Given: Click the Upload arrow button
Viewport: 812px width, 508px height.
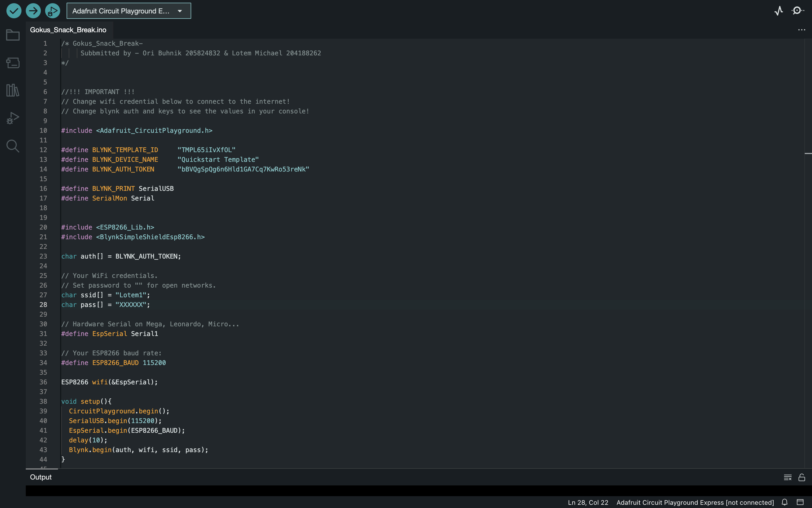Looking at the screenshot, I should [x=33, y=11].
